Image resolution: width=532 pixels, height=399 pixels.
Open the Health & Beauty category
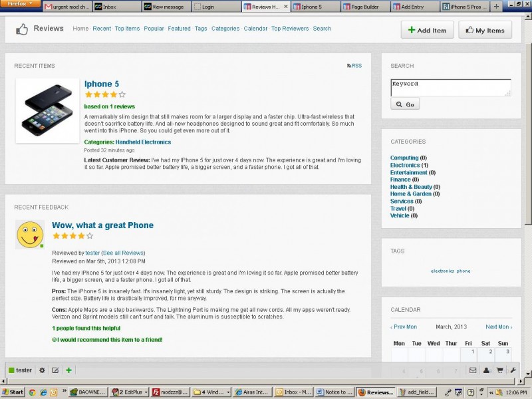coord(411,187)
